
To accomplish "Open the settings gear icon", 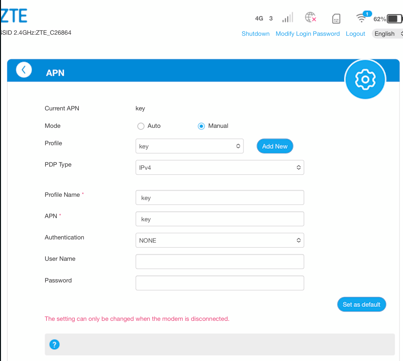I will [365, 79].
